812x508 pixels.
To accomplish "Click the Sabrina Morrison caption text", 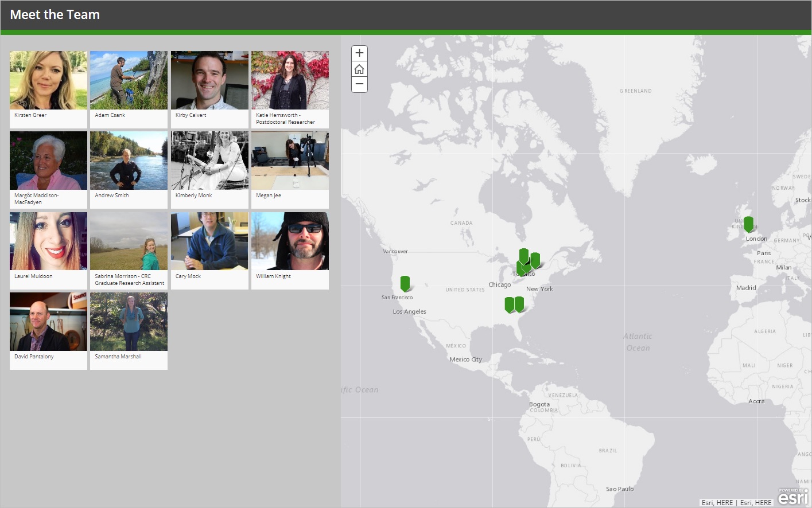I will point(129,280).
